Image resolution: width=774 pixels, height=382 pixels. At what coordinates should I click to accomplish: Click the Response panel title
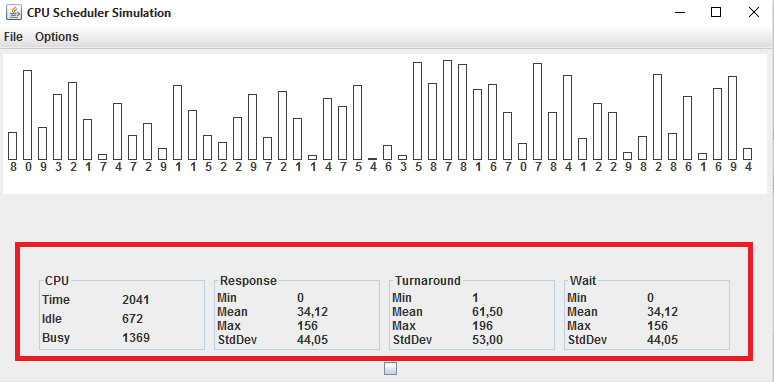coord(248,281)
